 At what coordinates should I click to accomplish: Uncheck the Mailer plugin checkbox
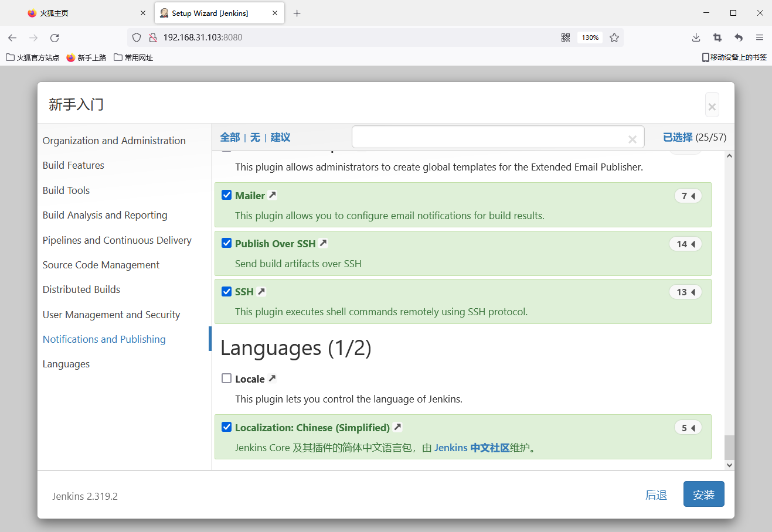227,195
